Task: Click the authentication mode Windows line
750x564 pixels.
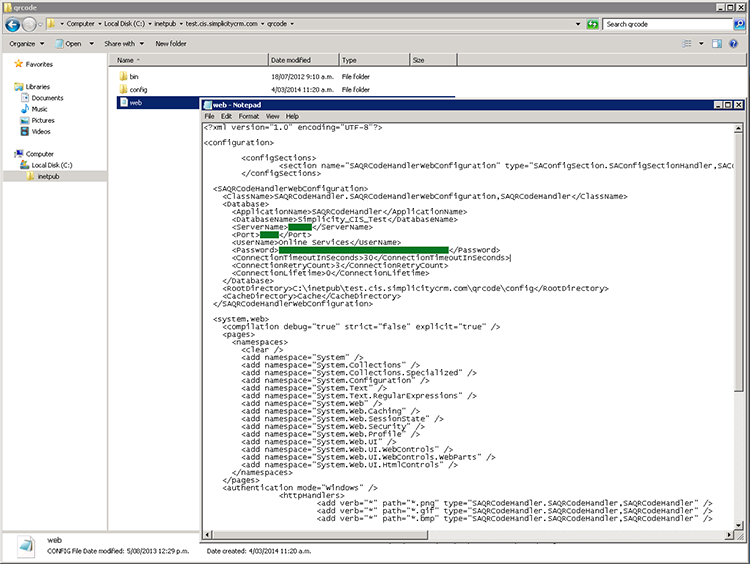Action: (x=300, y=488)
